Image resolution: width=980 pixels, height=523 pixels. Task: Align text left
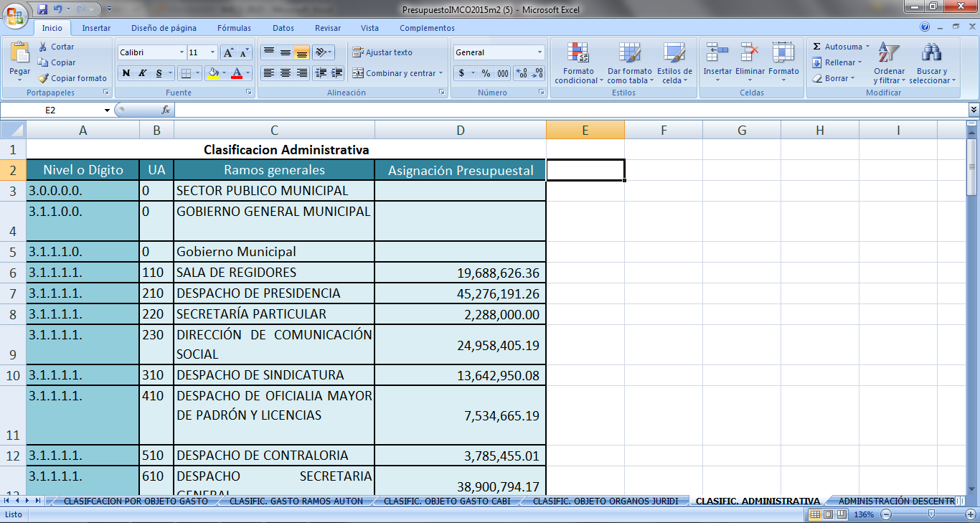pyautogui.click(x=269, y=73)
